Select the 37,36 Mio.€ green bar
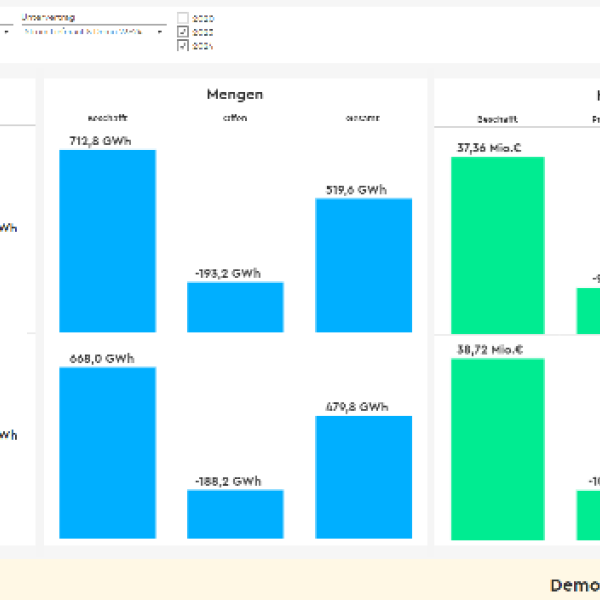Screen dimensions: 600x600 coord(498,245)
